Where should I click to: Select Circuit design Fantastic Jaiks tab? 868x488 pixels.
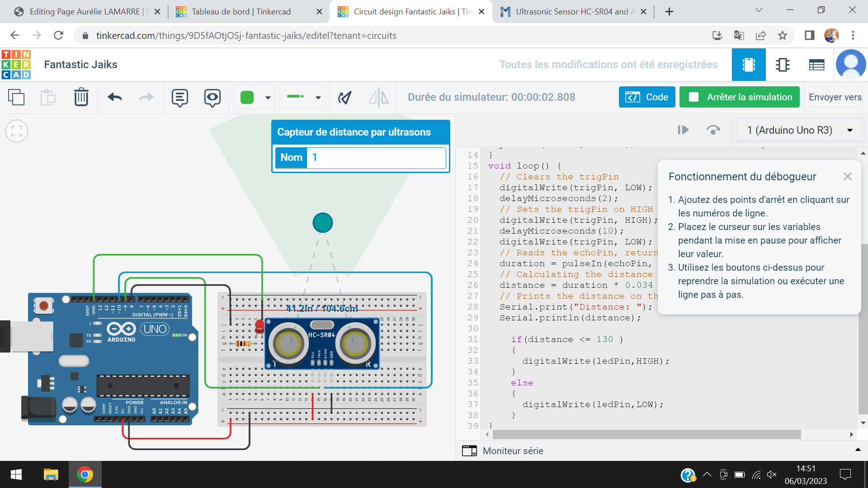coord(412,12)
